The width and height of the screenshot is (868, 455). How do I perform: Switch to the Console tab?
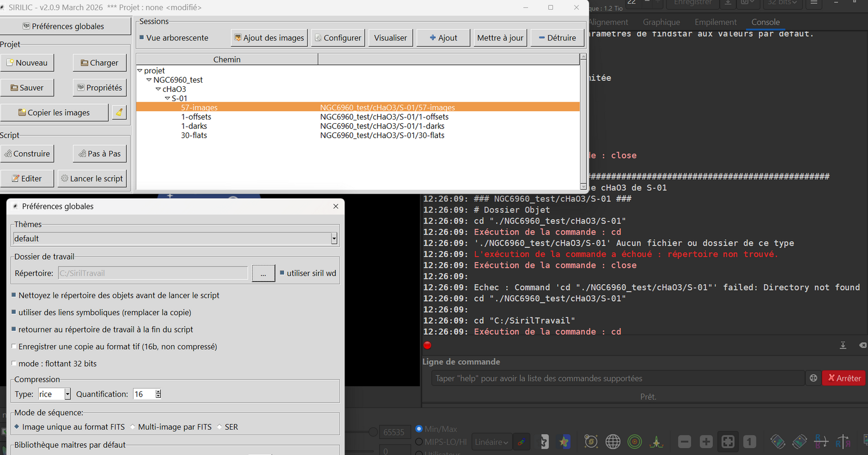[x=766, y=22]
